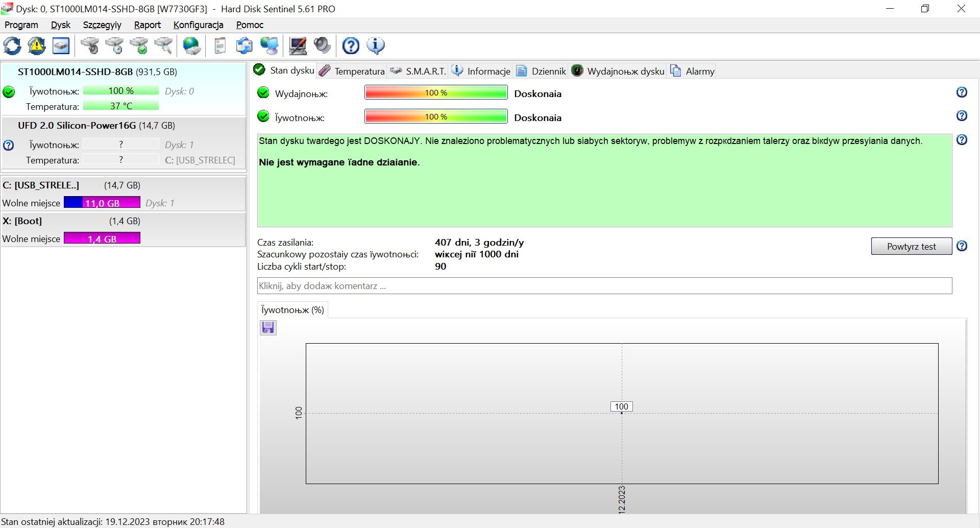Open the text report document icon
980x528 pixels.
(220, 46)
